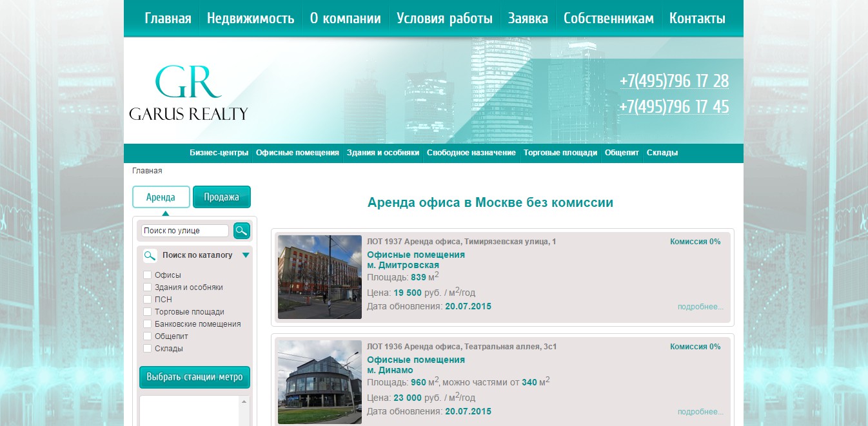
Task: Open the Условия работы menu item
Action: (x=444, y=19)
